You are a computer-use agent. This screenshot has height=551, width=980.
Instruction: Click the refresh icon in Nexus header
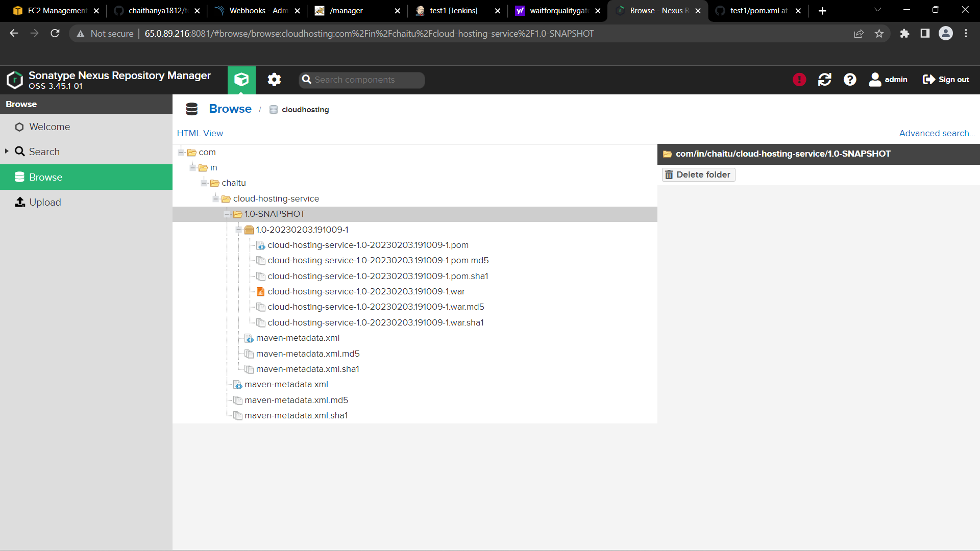pyautogui.click(x=824, y=80)
